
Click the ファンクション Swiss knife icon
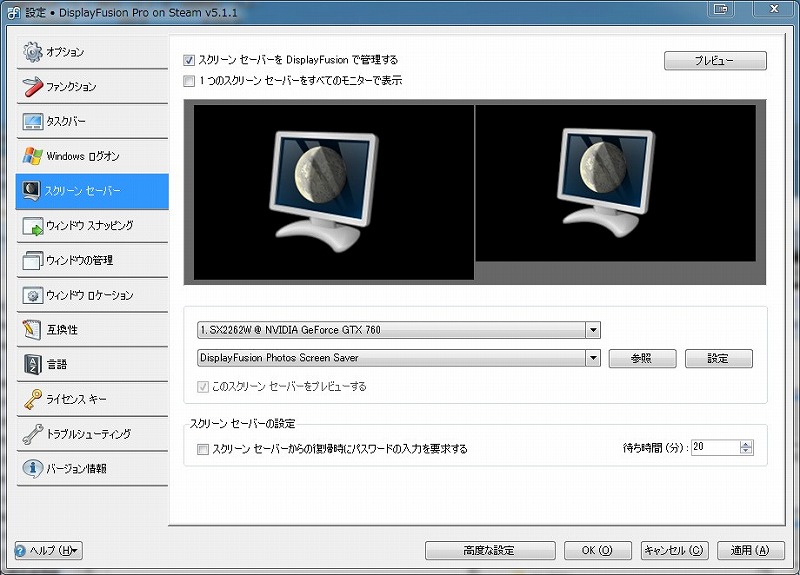33,86
